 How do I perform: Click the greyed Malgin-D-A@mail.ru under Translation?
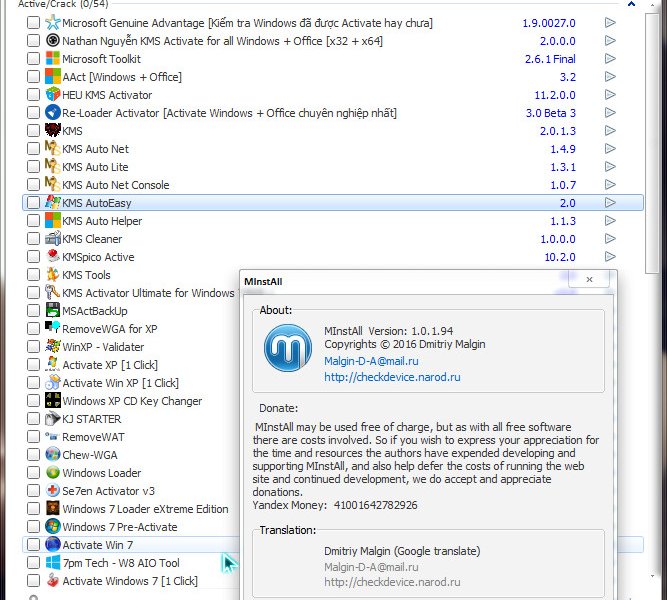(x=371, y=567)
